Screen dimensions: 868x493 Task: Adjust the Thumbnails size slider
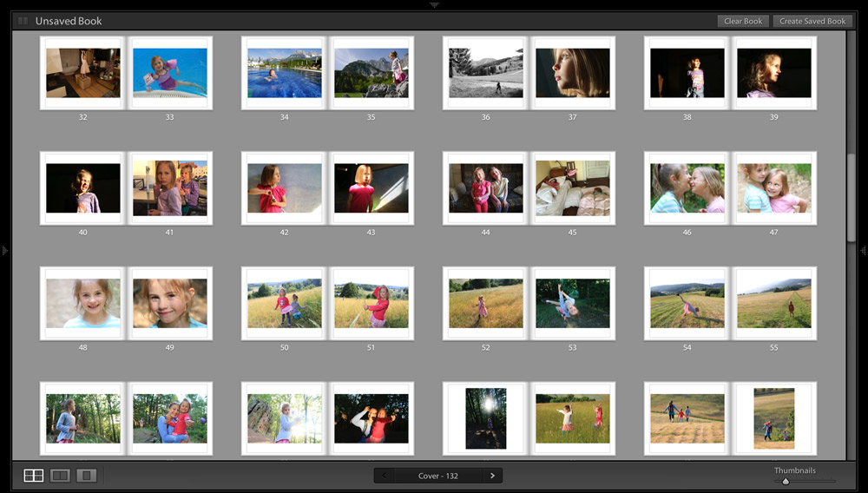(x=786, y=481)
